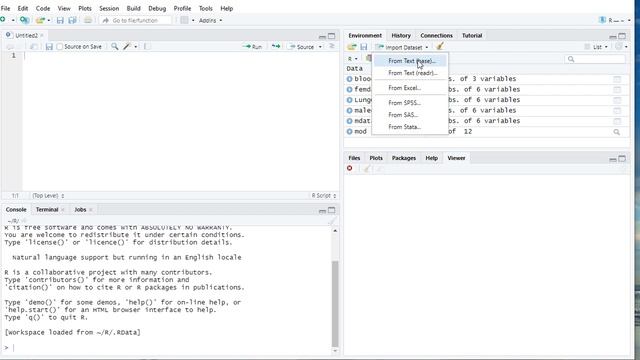Viewport: 640px width, 360px height.
Task: Open the Session menu
Action: 109,8
